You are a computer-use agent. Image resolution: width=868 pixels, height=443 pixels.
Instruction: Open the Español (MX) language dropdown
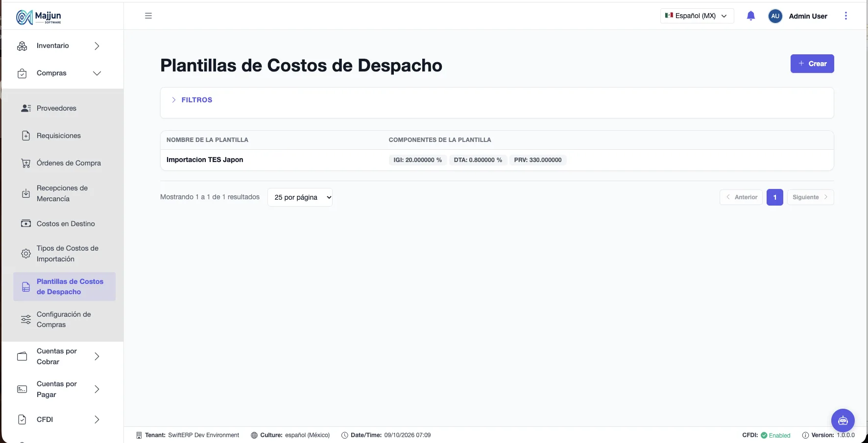697,16
